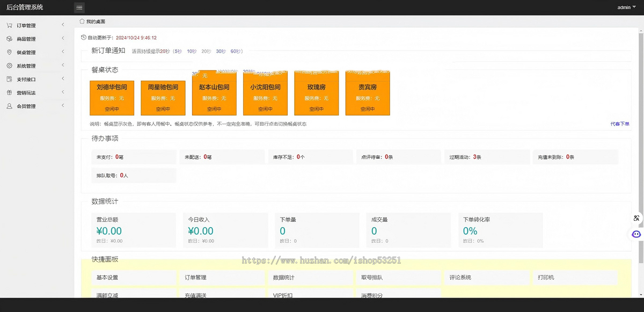This screenshot has width=644, height=312.
Task: Set voice prompt duration to 60秒
Action: click(x=236, y=51)
